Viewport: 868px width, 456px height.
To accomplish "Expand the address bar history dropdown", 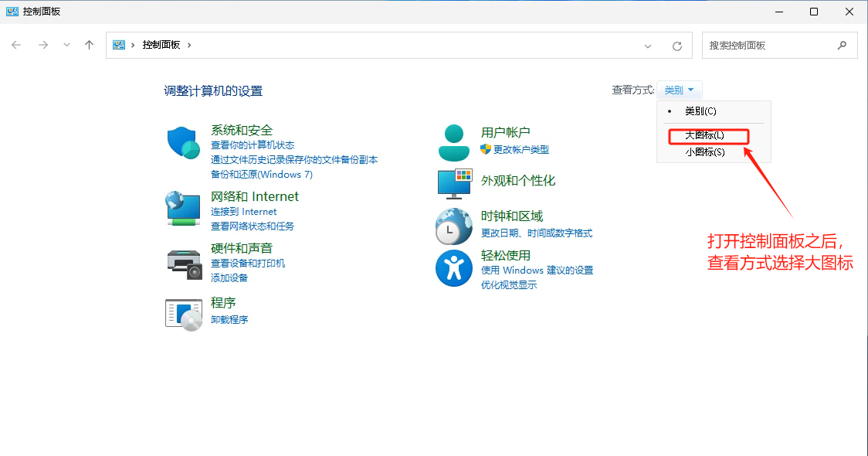I will [x=648, y=46].
